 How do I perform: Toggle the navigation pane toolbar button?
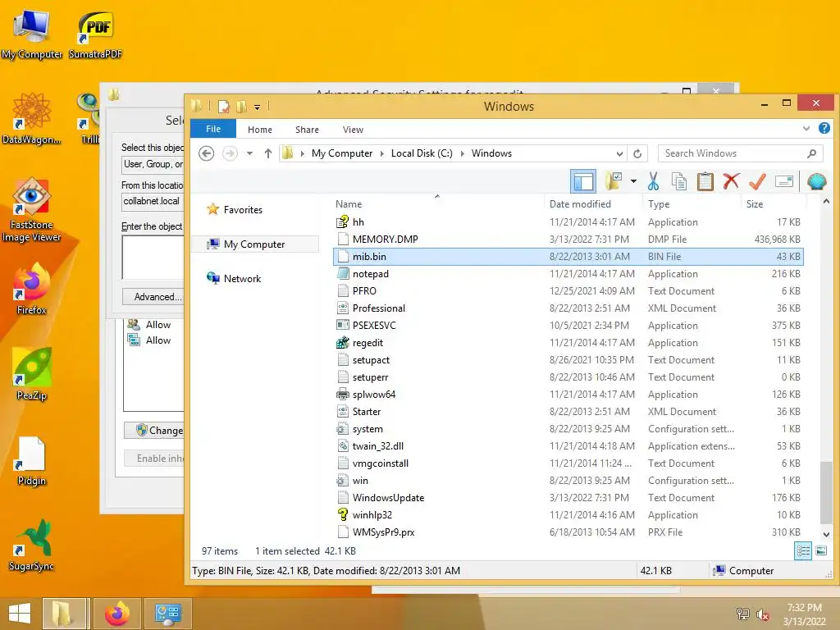pyautogui.click(x=583, y=181)
